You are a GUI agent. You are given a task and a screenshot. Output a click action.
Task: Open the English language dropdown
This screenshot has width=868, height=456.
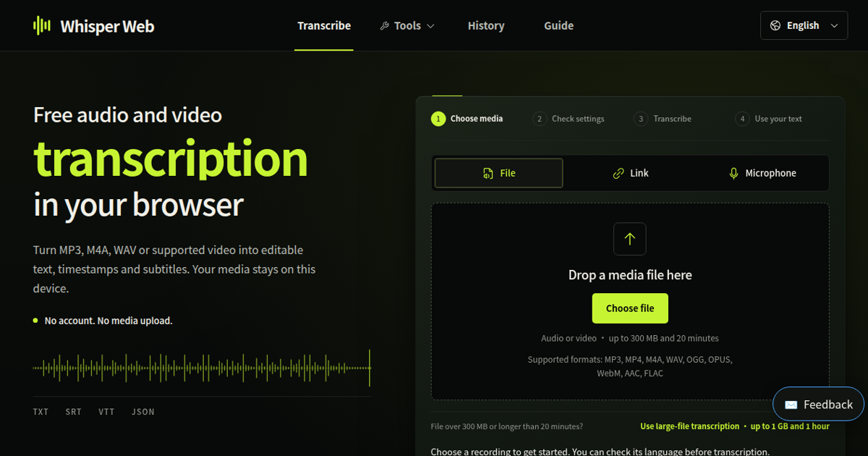pyautogui.click(x=804, y=25)
